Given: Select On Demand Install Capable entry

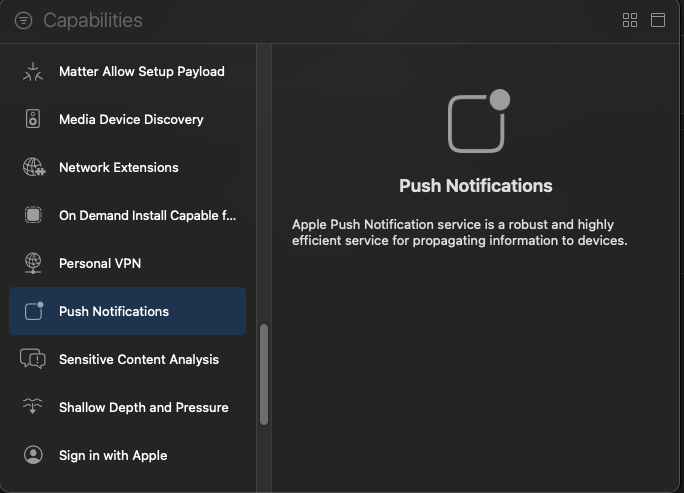Looking at the screenshot, I should 127,216.
